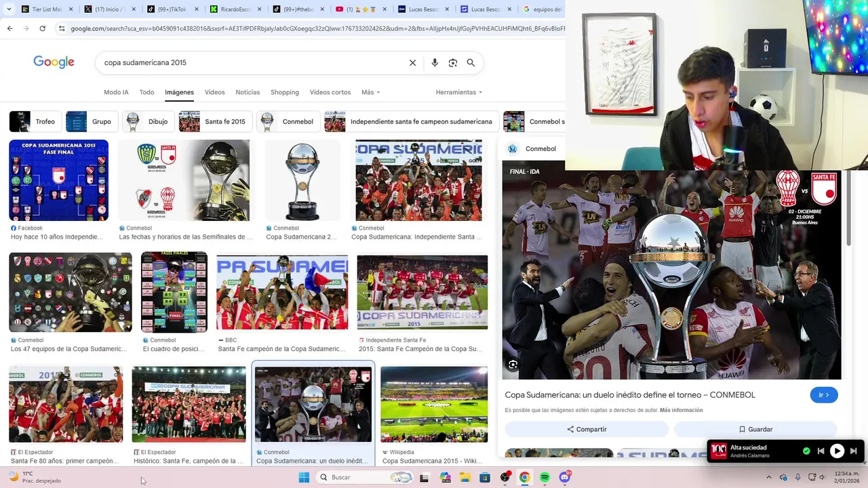The width and height of the screenshot is (868, 488).
Task: Play the track 'Alta suciedad' in mini player
Action: point(837,451)
